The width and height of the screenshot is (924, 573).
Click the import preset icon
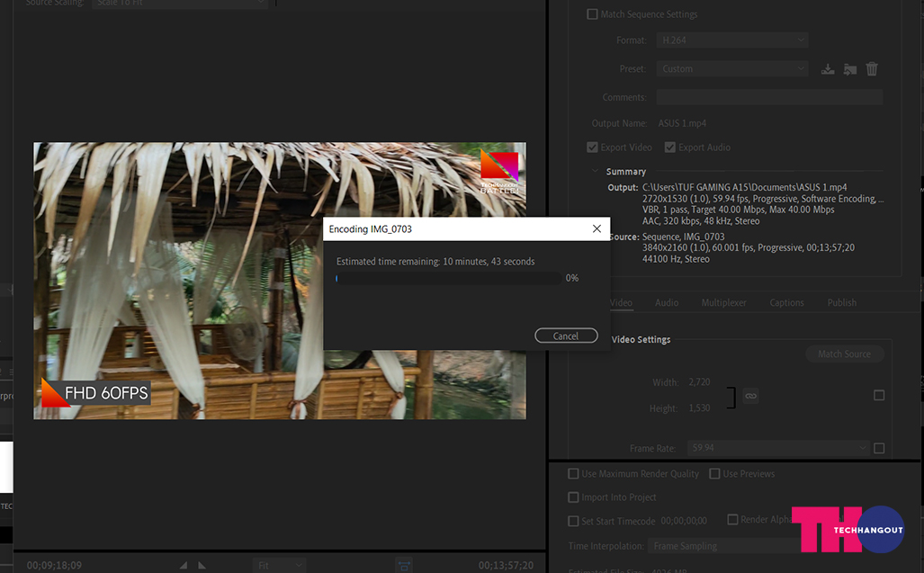pos(849,69)
